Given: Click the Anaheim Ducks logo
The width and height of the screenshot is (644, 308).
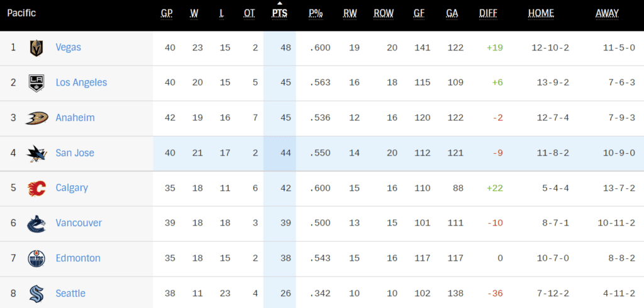Looking at the screenshot, I should coord(36,118).
